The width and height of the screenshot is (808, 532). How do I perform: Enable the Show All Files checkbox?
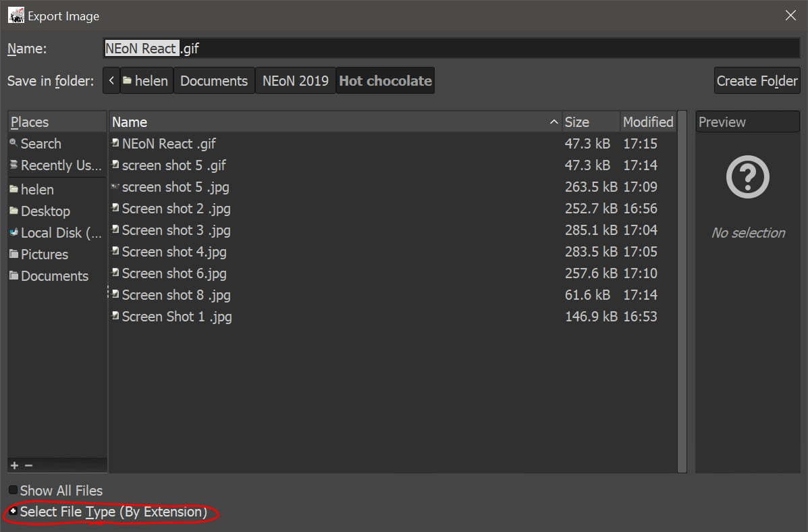coord(13,489)
